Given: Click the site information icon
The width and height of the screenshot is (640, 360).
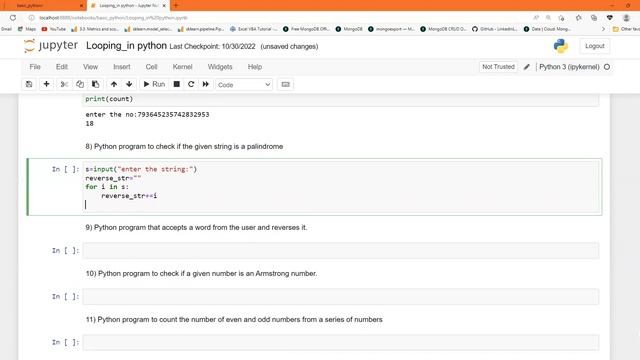Looking at the screenshot, I should (31, 18).
